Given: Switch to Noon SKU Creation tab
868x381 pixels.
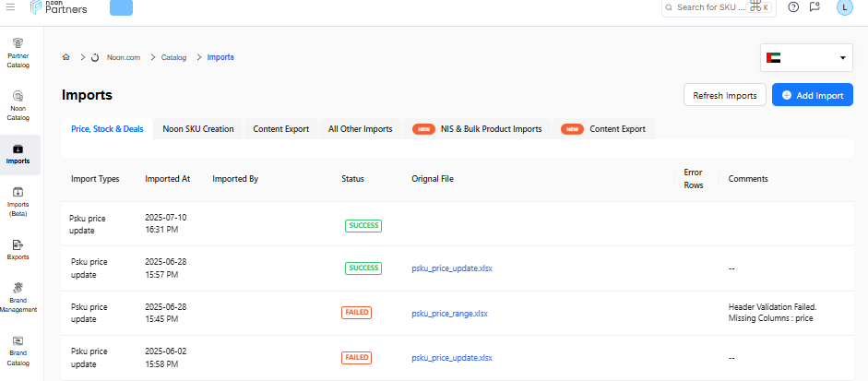Looking at the screenshot, I should (x=198, y=129).
